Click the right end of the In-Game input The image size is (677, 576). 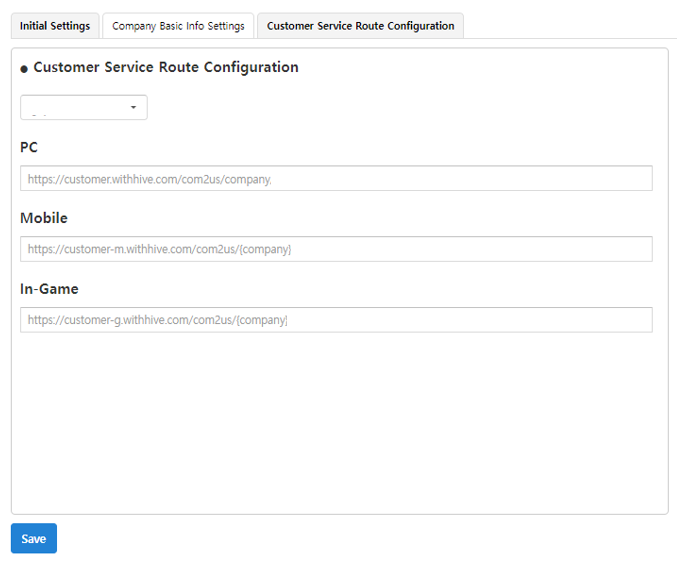(x=640, y=320)
